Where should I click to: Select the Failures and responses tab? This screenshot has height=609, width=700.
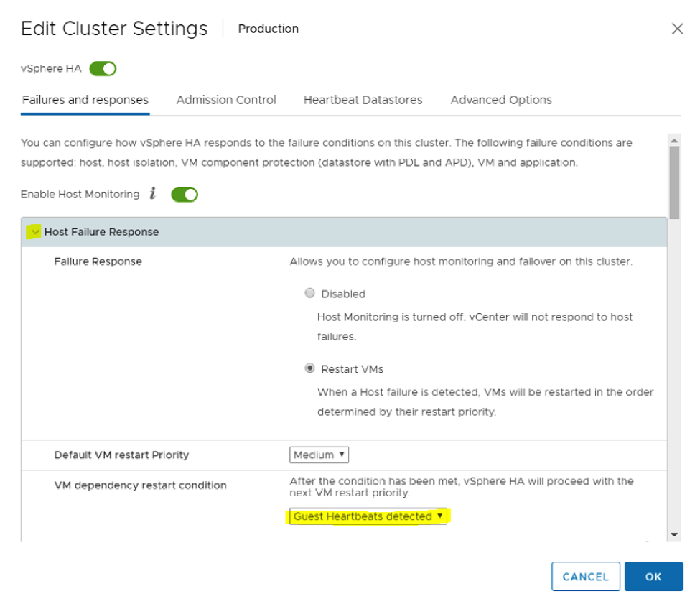pos(85,100)
